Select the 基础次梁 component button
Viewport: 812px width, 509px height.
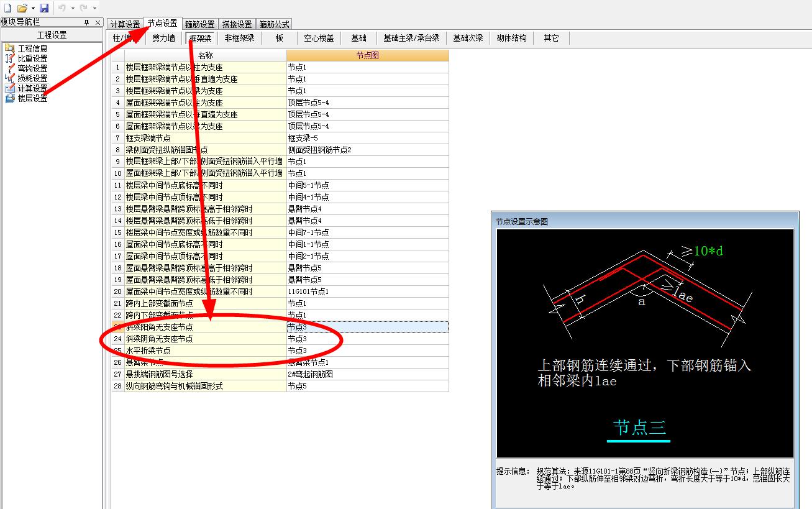(468, 38)
